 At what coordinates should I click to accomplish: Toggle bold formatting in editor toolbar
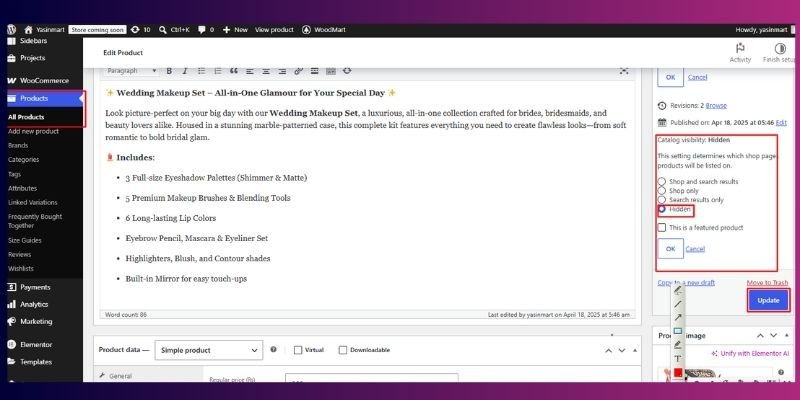coord(169,71)
